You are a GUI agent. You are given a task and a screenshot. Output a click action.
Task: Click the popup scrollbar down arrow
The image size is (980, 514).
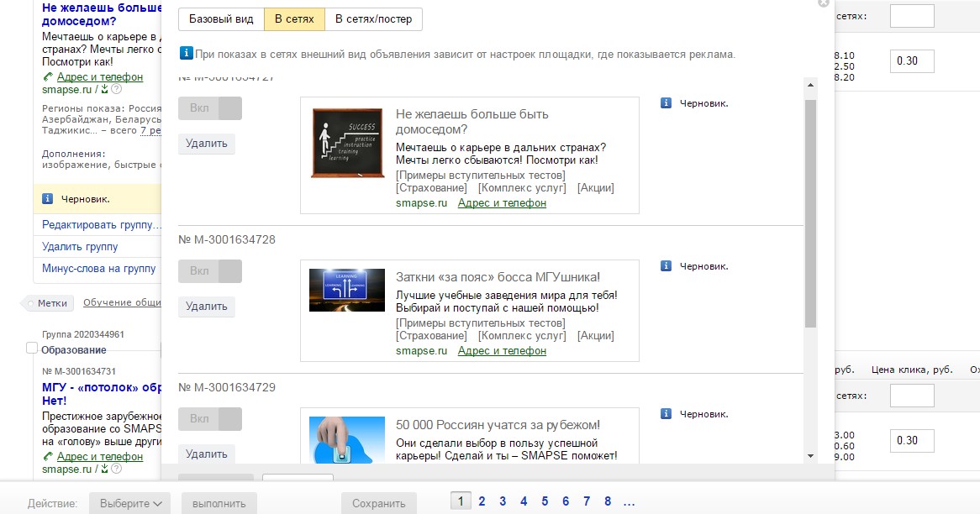(810, 456)
